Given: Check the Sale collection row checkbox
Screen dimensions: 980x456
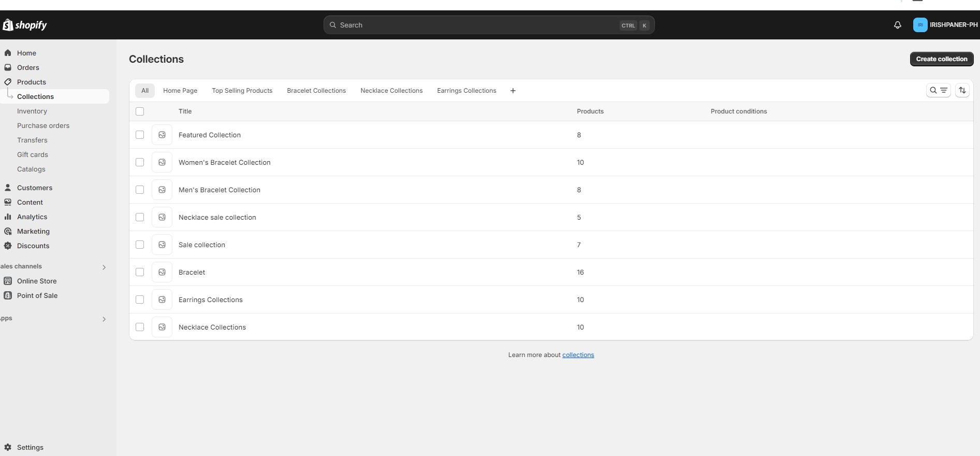Looking at the screenshot, I should point(140,245).
